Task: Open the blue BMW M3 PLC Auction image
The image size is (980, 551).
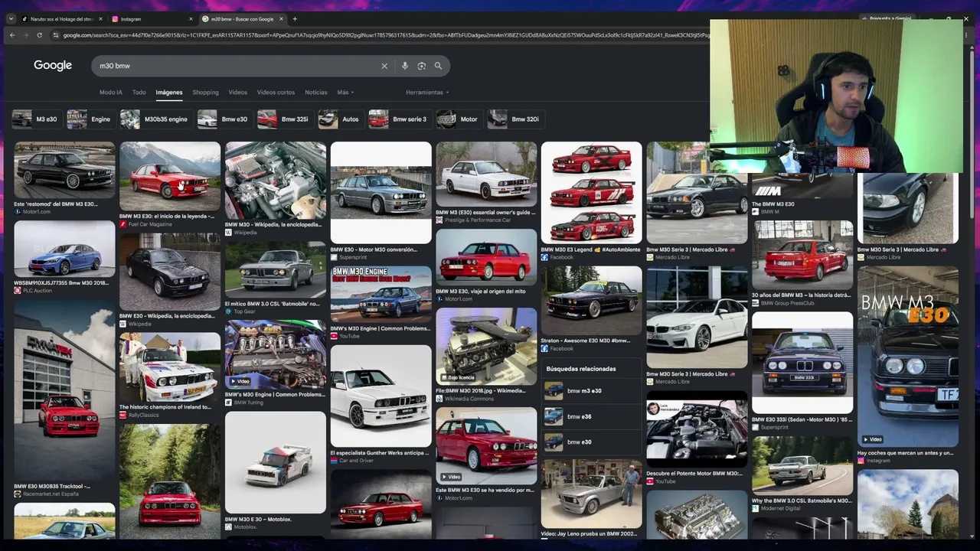Action: [x=64, y=249]
